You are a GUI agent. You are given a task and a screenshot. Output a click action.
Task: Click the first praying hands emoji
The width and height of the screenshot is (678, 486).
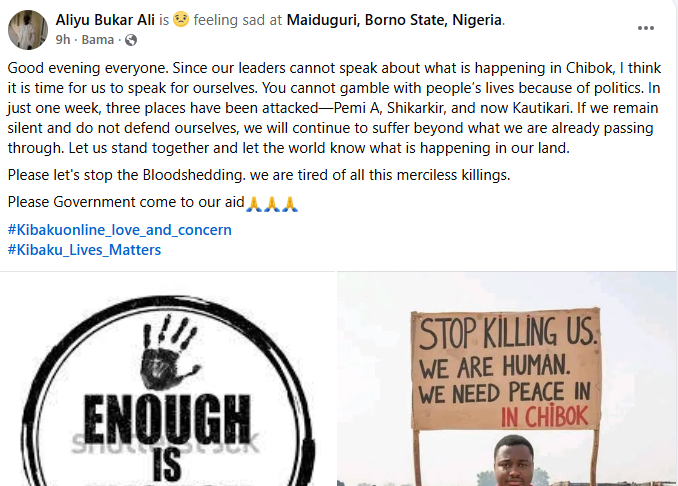pyautogui.click(x=254, y=203)
